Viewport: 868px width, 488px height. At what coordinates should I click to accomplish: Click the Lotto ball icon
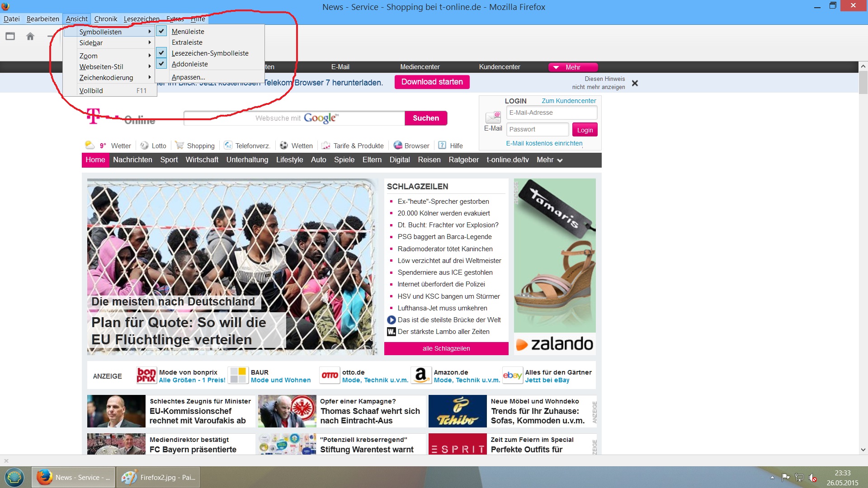[144, 145]
